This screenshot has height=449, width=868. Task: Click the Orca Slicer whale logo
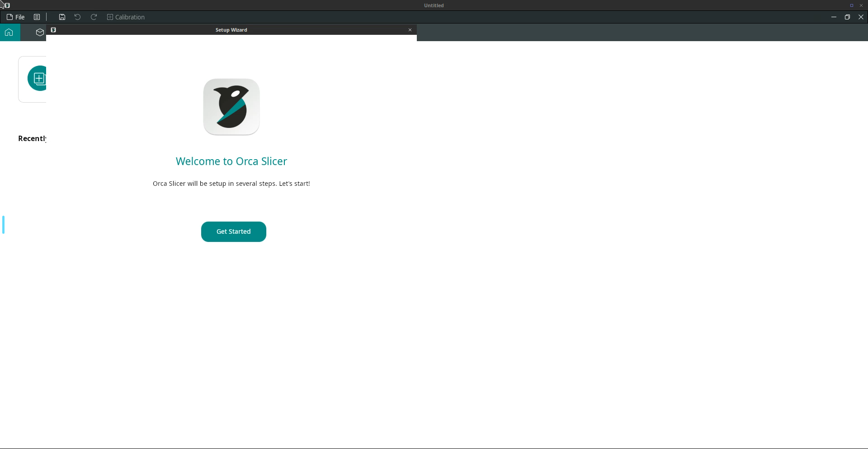[x=231, y=107]
